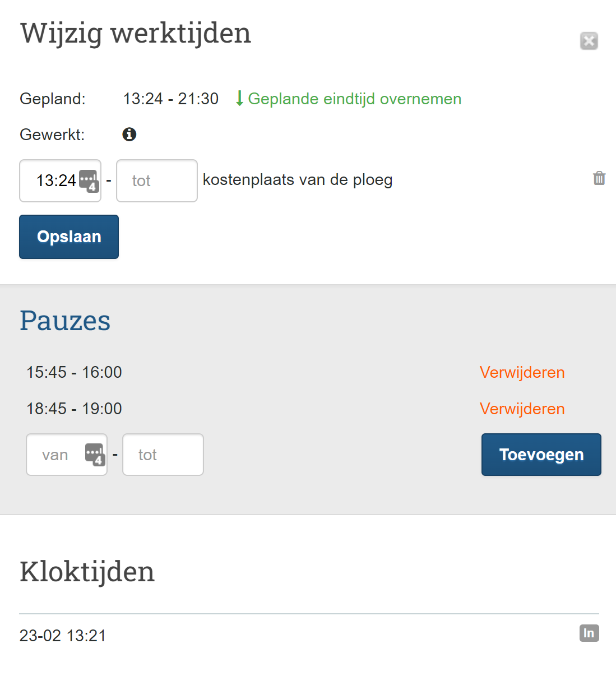Focus the pause tot end field
616x676 pixels.
(163, 455)
